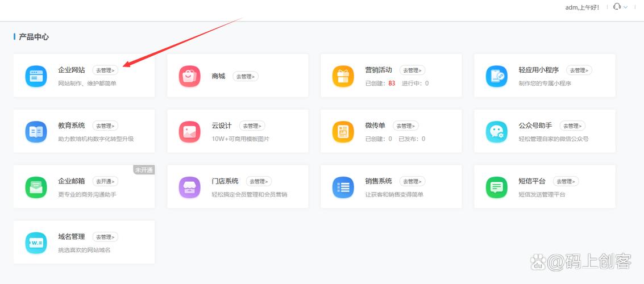
Task: Click the 轻应用小程序 title text
Action: (539, 70)
